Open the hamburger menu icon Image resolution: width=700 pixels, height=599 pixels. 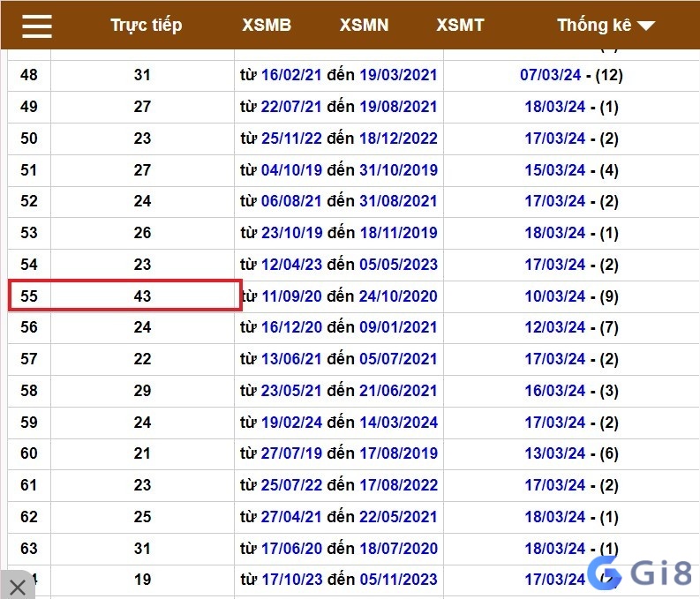tap(37, 26)
